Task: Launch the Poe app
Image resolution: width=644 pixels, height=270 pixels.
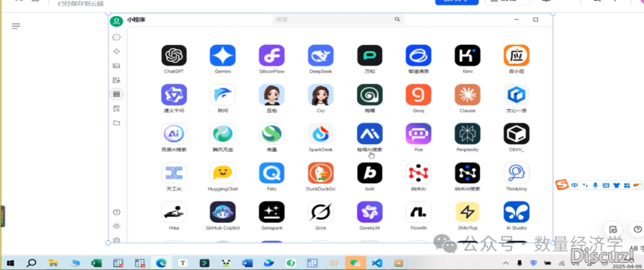Action: point(419,134)
